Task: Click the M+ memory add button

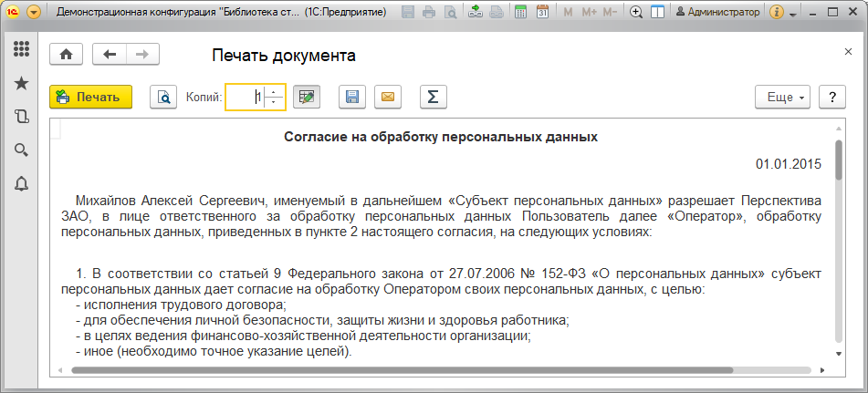Action: [x=590, y=12]
